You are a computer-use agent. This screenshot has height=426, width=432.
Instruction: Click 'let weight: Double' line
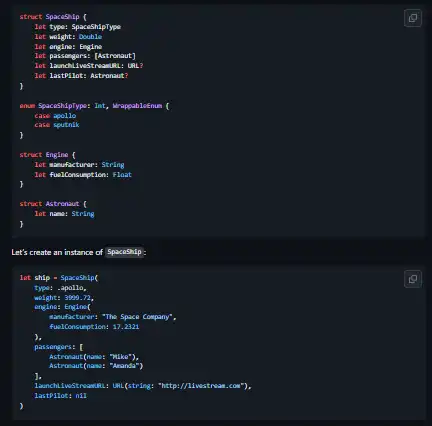tap(68, 37)
